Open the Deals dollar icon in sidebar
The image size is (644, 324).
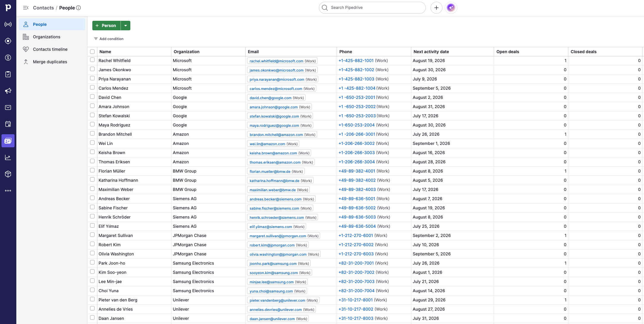pos(8,58)
